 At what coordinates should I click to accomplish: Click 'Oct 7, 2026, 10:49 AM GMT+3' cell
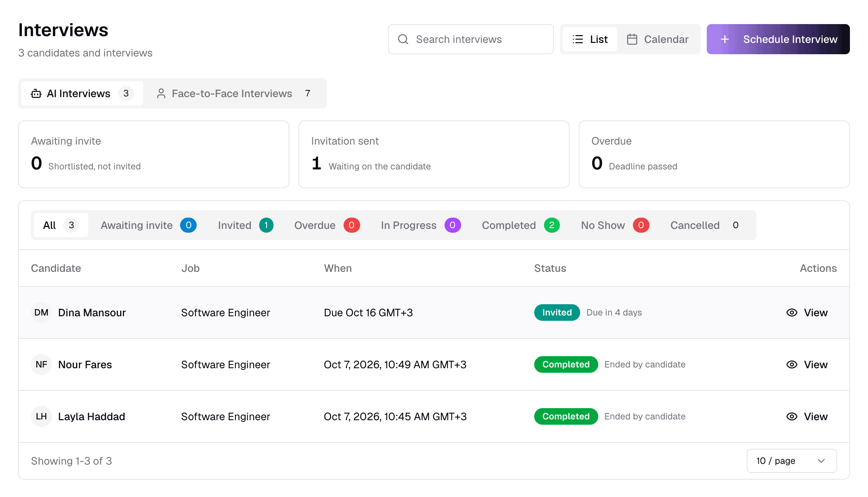point(395,364)
